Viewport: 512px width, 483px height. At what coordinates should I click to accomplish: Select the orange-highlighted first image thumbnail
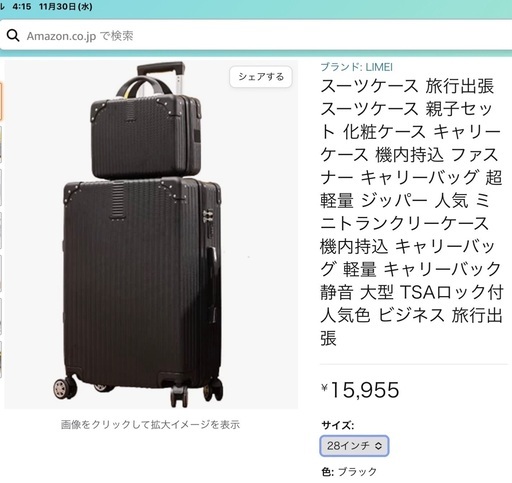pyautogui.click(x=1, y=102)
